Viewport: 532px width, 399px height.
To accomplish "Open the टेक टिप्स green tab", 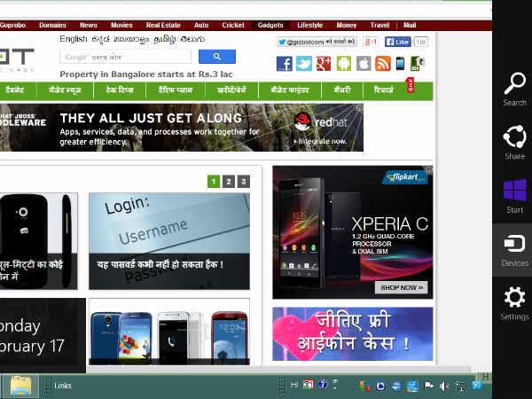I will click(x=120, y=90).
